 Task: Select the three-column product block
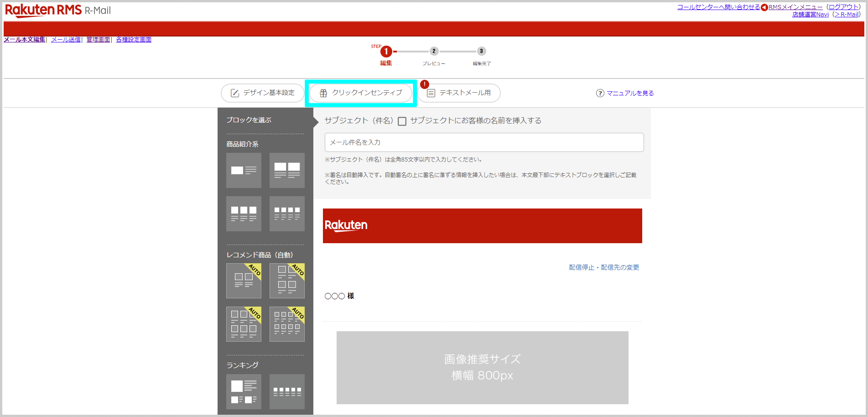[244, 214]
